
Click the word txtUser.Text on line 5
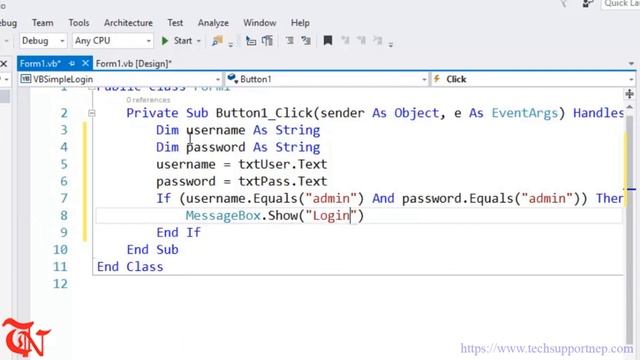tap(283, 164)
